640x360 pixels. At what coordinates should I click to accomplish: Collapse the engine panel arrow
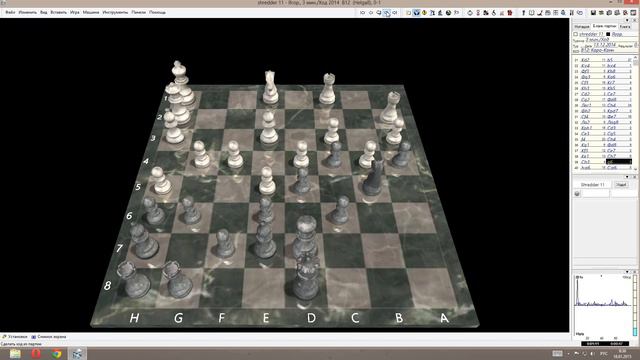point(627,177)
